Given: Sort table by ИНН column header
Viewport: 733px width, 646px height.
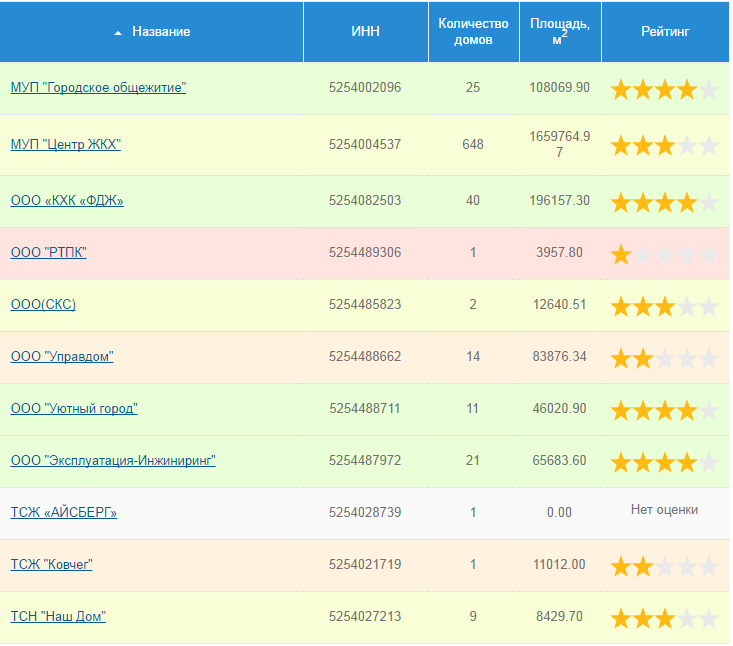Looking at the screenshot, I should (x=365, y=32).
